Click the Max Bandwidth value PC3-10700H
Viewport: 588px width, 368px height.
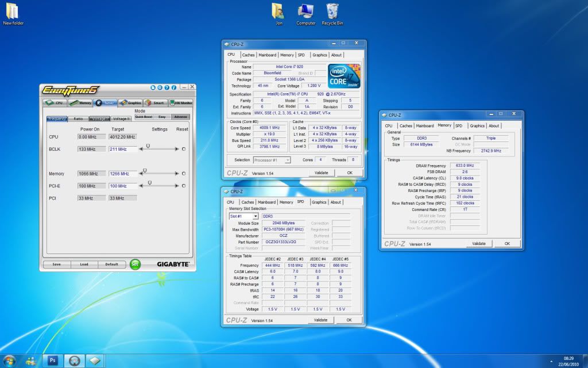pos(283,229)
